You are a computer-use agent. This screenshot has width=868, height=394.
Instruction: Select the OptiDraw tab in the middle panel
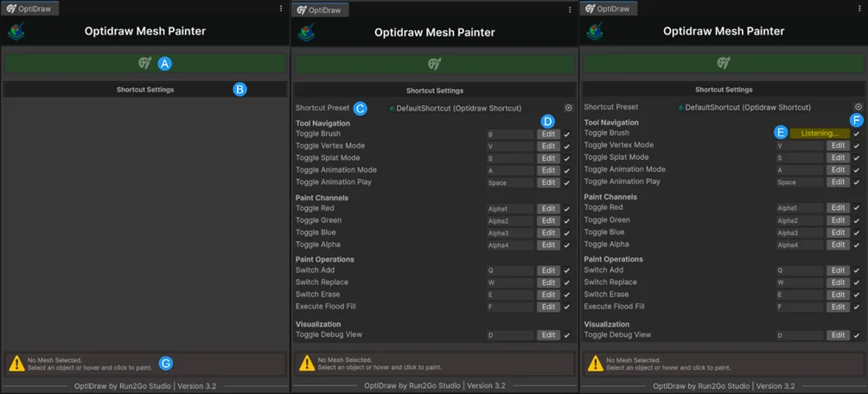tap(320, 10)
